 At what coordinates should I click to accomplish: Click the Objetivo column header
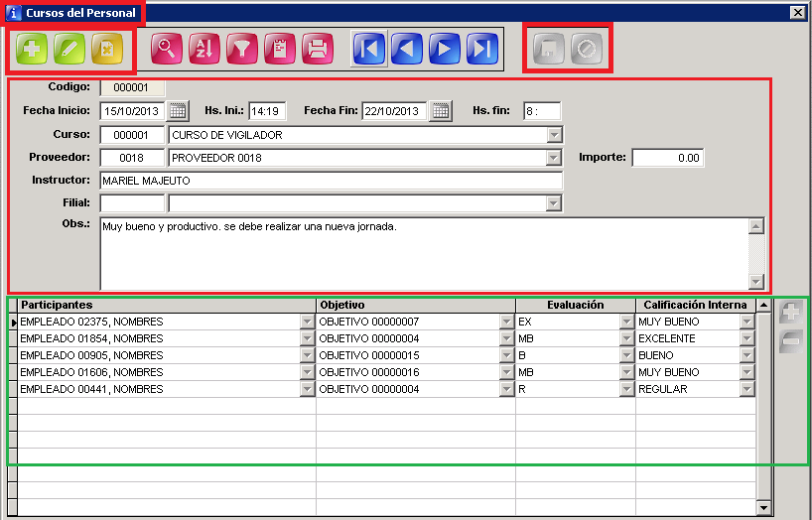coord(416,305)
